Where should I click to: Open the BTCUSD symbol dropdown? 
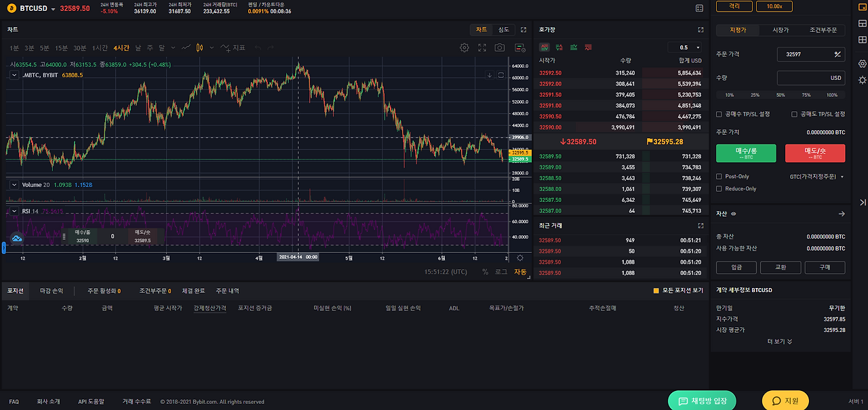(x=53, y=9)
